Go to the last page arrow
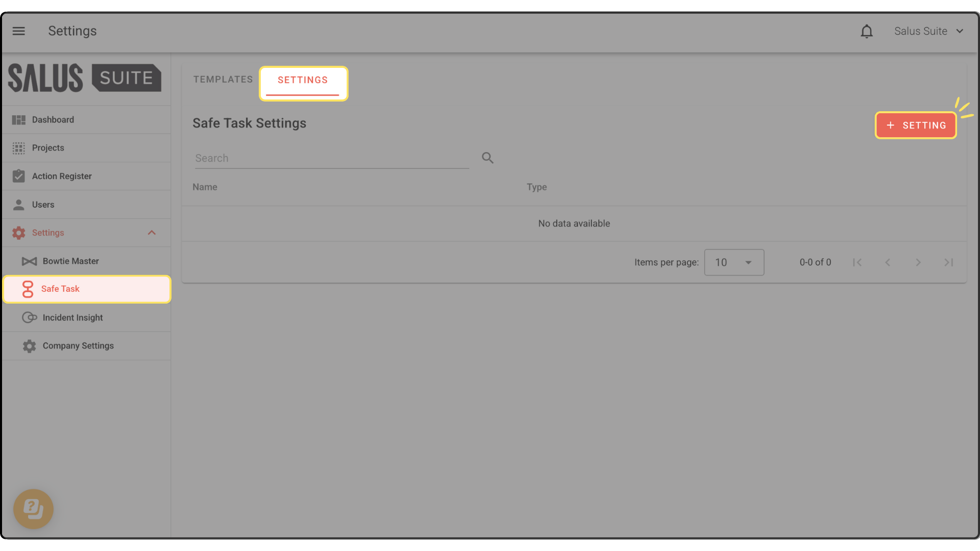This screenshot has width=980, height=551. [x=948, y=262]
